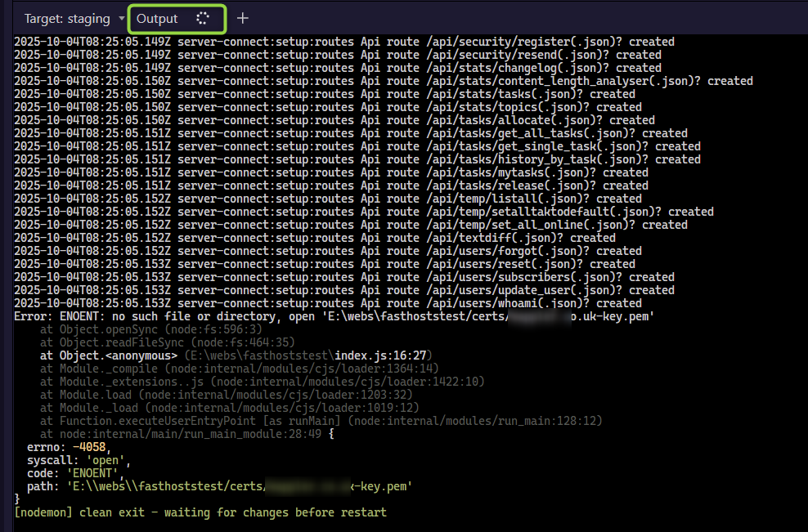Click the /api/stats/content_length_analyser log line
808x532 pixels.
tap(383, 81)
